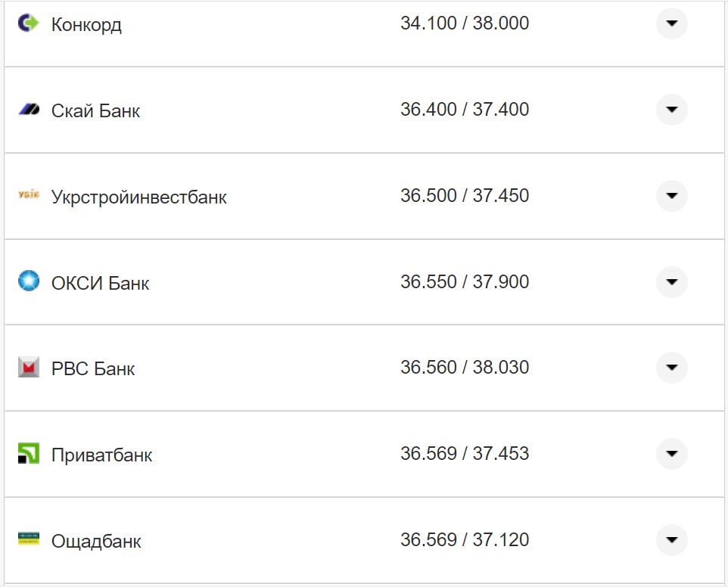Click the Конкорд bank logo icon

click(28, 23)
